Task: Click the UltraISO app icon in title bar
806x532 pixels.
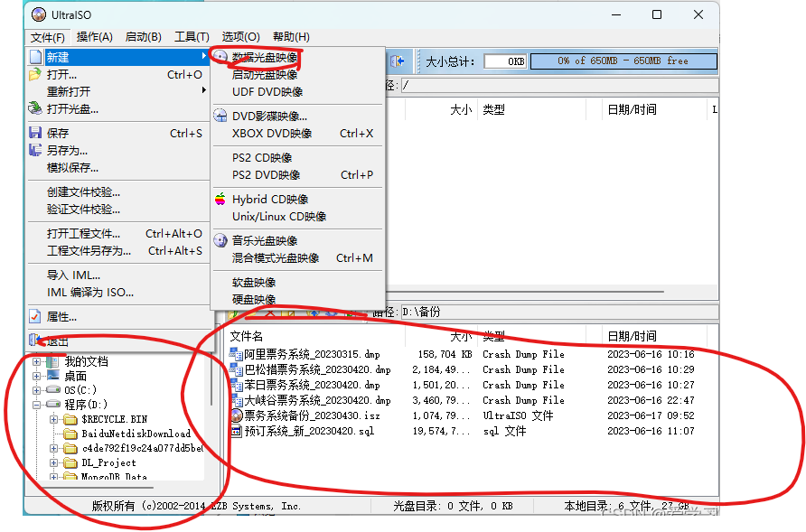Action: point(39,14)
